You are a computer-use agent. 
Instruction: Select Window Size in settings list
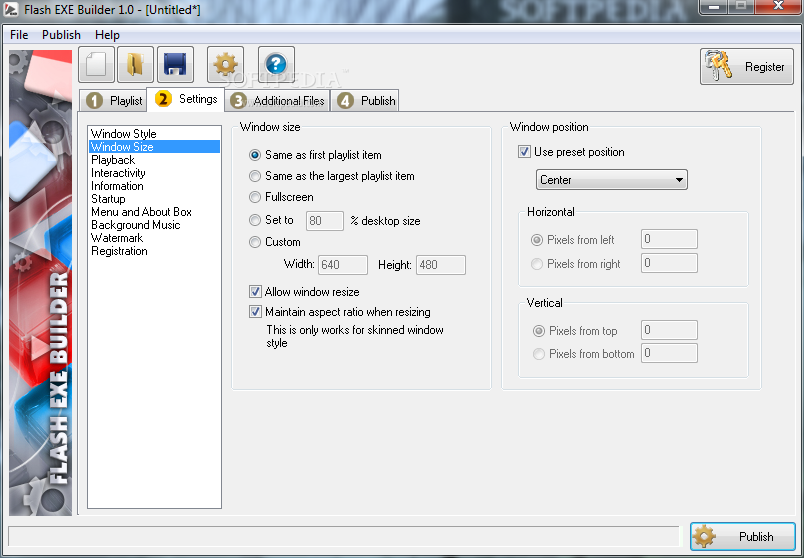click(154, 147)
